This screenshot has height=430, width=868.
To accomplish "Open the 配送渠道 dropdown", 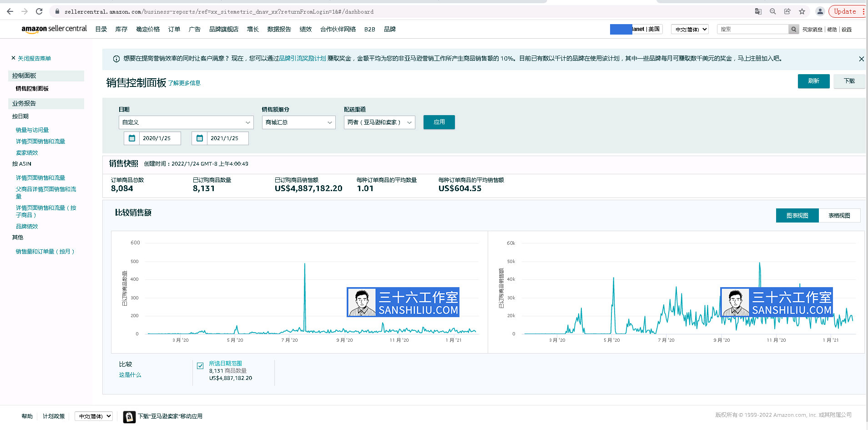I will pyautogui.click(x=379, y=122).
